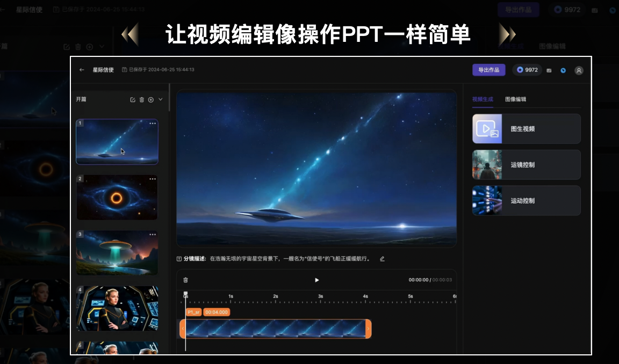The height and width of the screenshot is (364, 619).
Task: Click the 导出作品 export button
Action: 488,70
